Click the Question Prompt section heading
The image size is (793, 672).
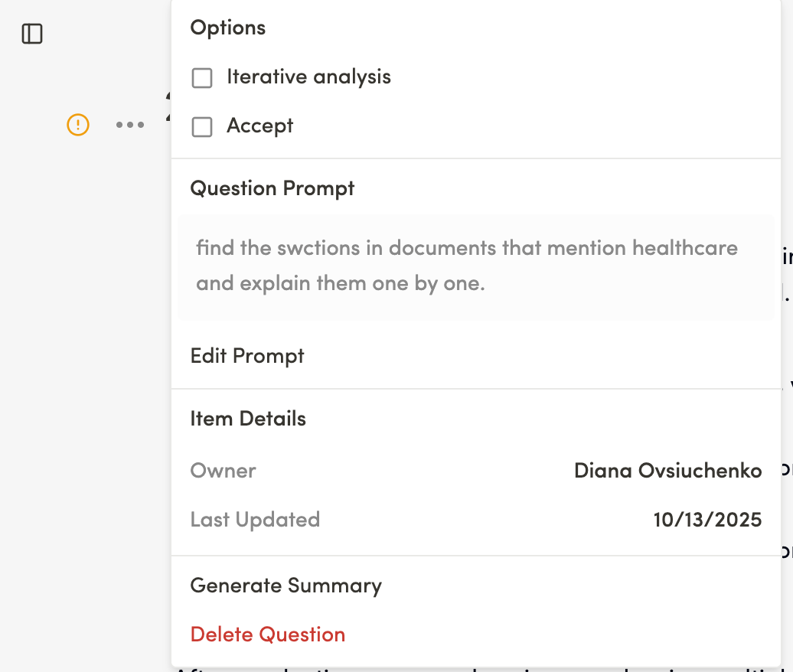click(x=272, y=188)
